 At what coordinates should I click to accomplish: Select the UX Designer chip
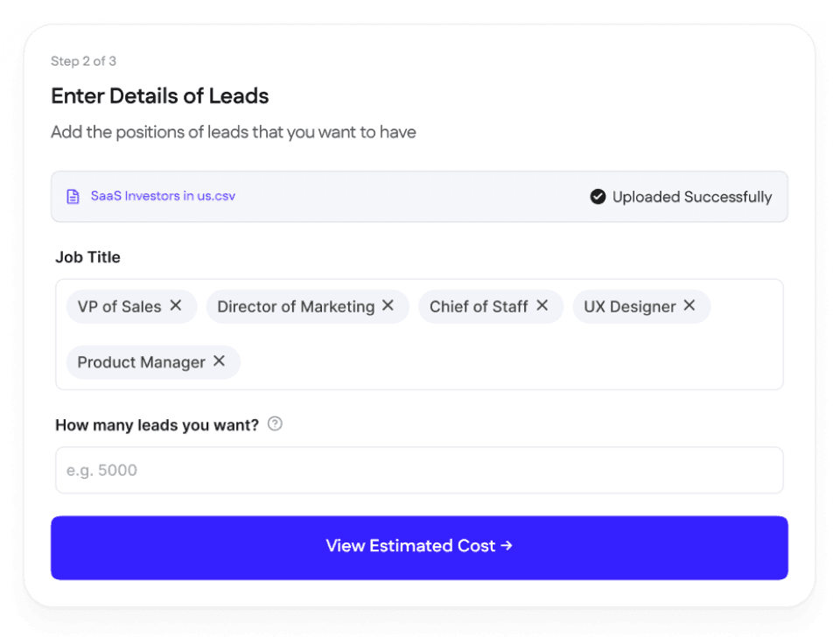tap(629, 306)
